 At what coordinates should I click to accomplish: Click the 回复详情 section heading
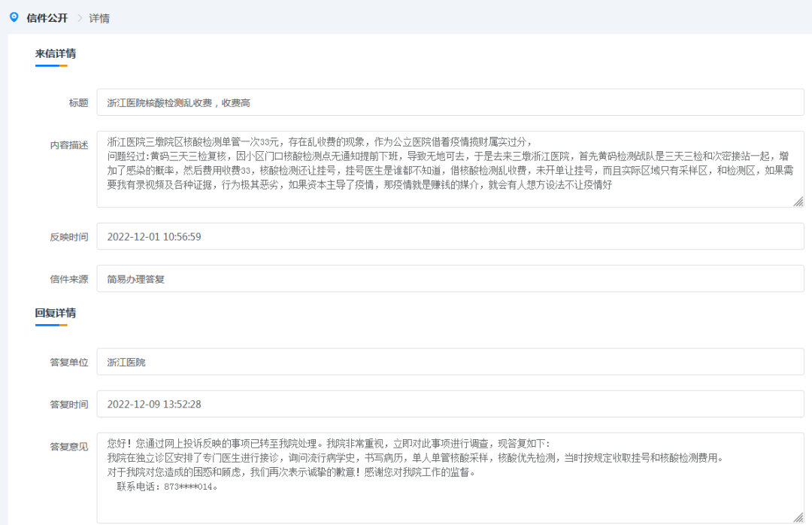[x=56, y=313]
